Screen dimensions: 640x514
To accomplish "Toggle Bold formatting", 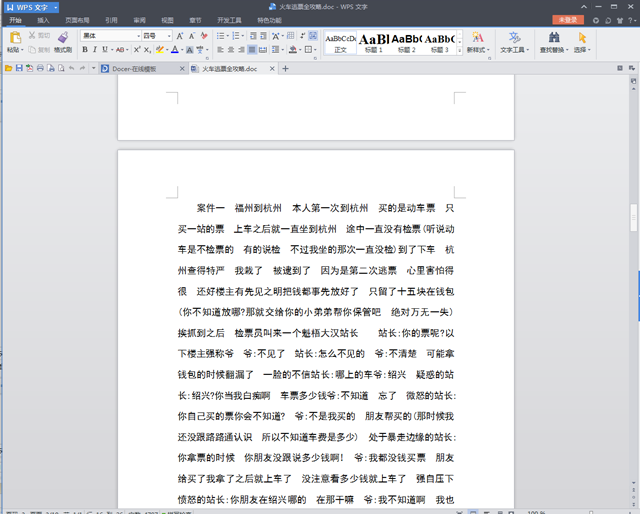I will tap(85, 49).
